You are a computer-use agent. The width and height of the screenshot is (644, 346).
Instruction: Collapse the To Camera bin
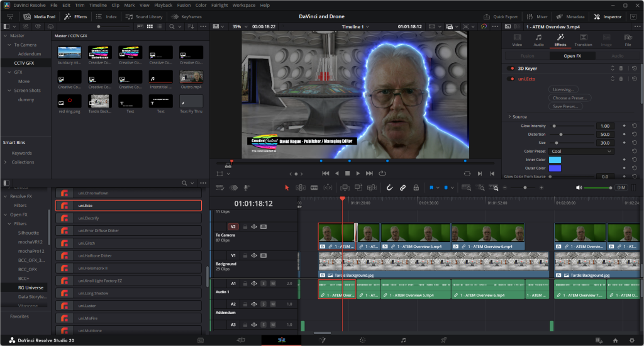click(9, 45)
